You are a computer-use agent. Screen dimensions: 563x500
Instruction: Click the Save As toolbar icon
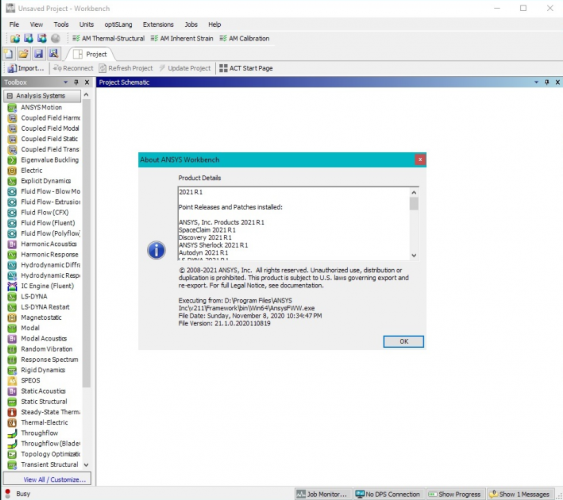coord(53,54)
